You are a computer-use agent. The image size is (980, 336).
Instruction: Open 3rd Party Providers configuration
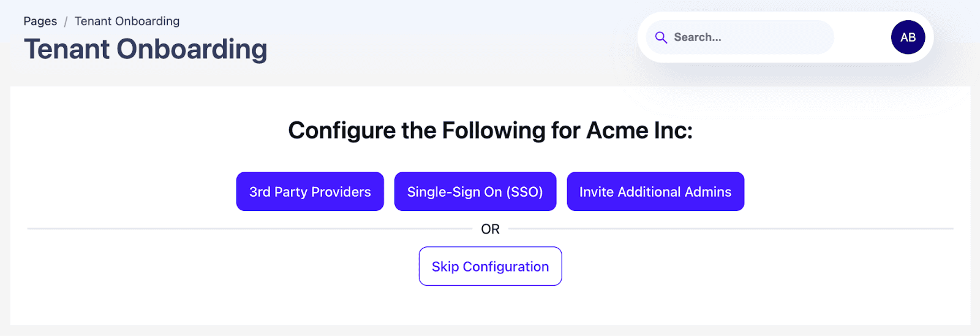310,192
